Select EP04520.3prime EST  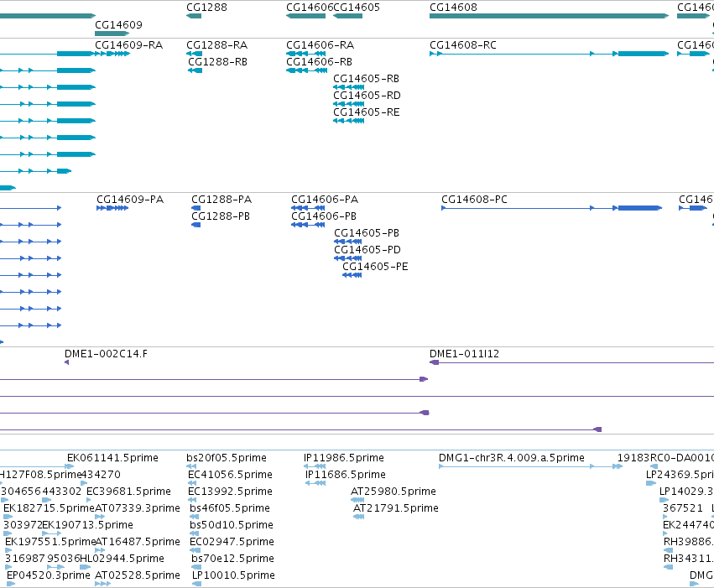point(10,585)
